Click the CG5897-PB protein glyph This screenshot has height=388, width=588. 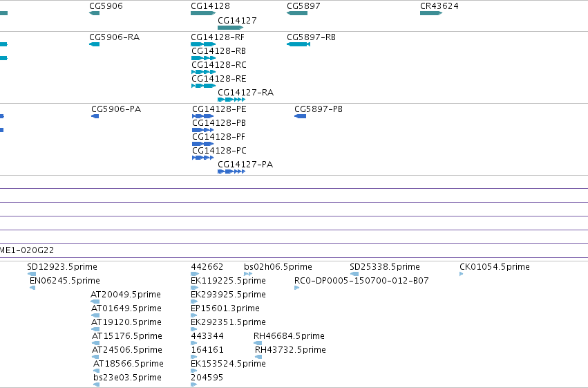pos(301,116)
